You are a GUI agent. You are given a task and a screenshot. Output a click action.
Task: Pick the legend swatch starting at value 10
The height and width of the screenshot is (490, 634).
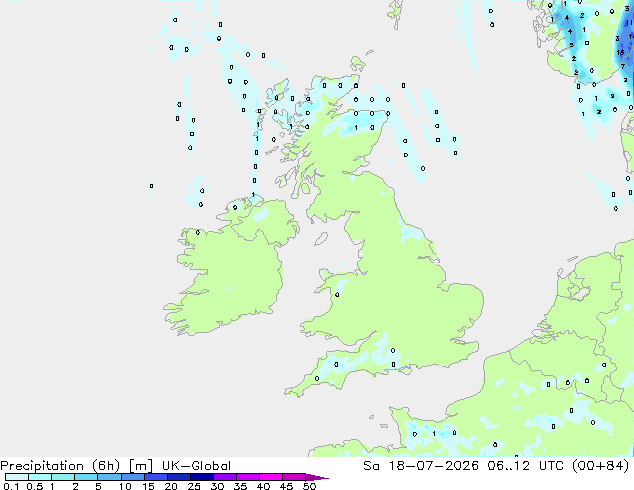coord(132,477)
